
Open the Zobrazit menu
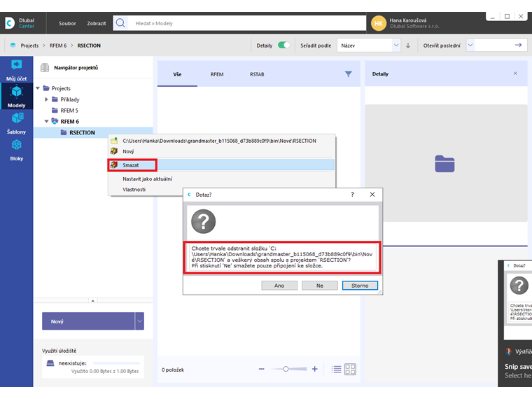[x=97, y=23]
